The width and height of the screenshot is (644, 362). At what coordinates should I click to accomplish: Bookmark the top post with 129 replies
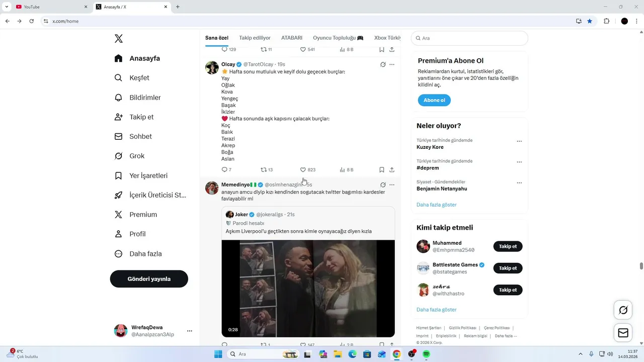pyautogui.click(x=382, y=49)
